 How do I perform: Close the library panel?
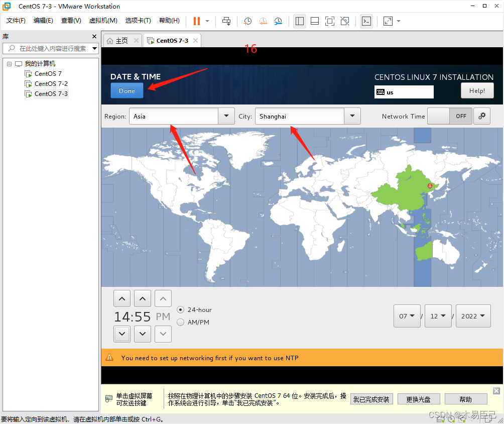[94, 36]
